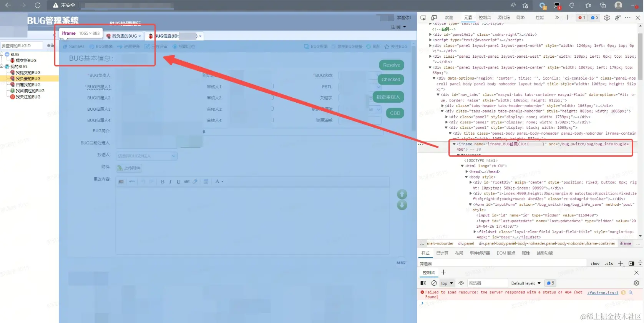This screenshot has width=644, height=323.
Task: Switch to 性能 DevTools tab
Action: [x=539, y=18]
